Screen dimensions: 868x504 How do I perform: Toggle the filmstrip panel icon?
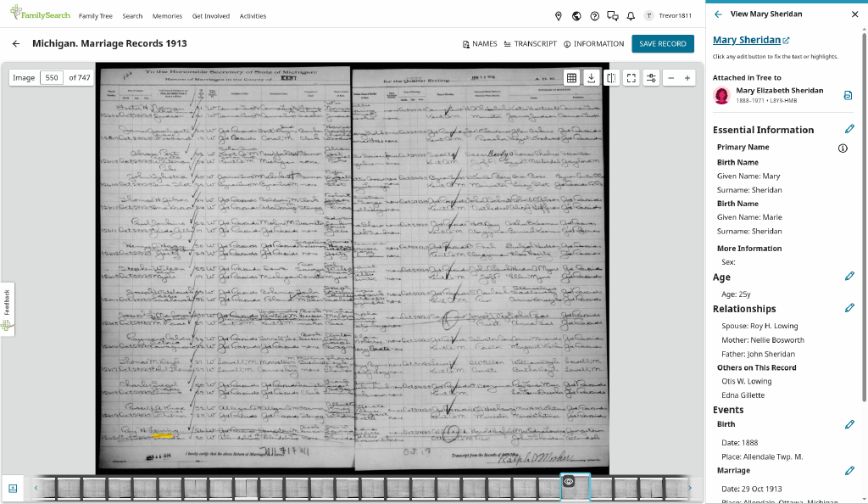[13, 488]
